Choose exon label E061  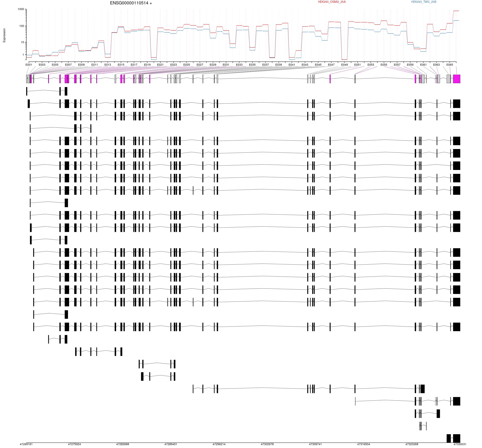coord(423,65)
